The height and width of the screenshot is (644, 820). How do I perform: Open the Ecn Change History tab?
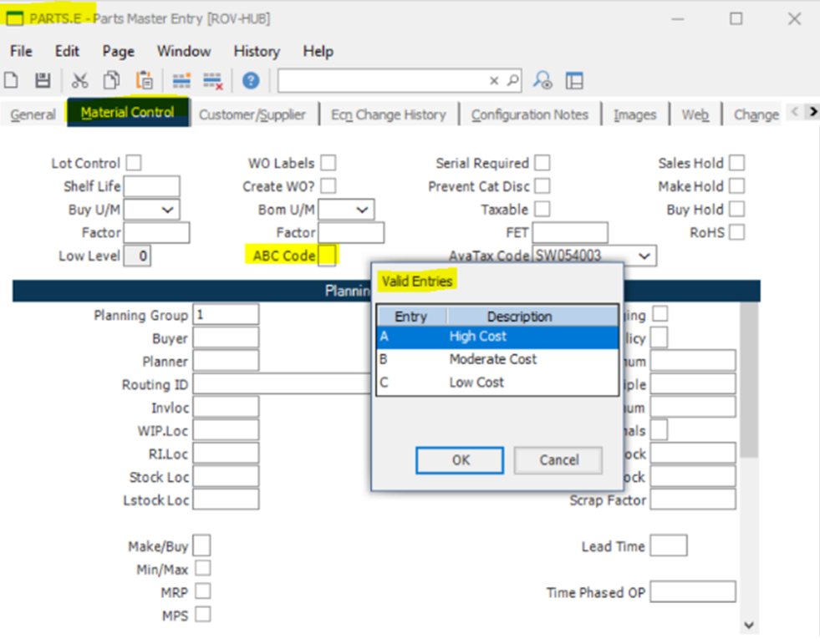(389, 114)
